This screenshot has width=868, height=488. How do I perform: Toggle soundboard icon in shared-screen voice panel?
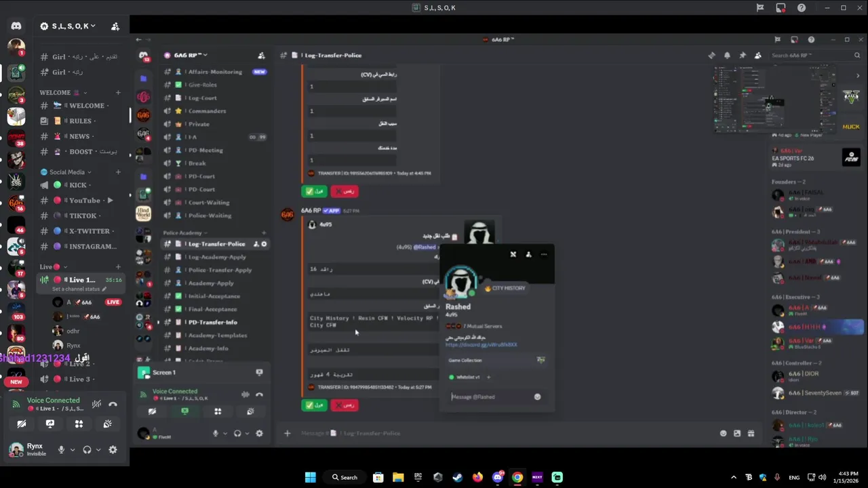point(250,411)
